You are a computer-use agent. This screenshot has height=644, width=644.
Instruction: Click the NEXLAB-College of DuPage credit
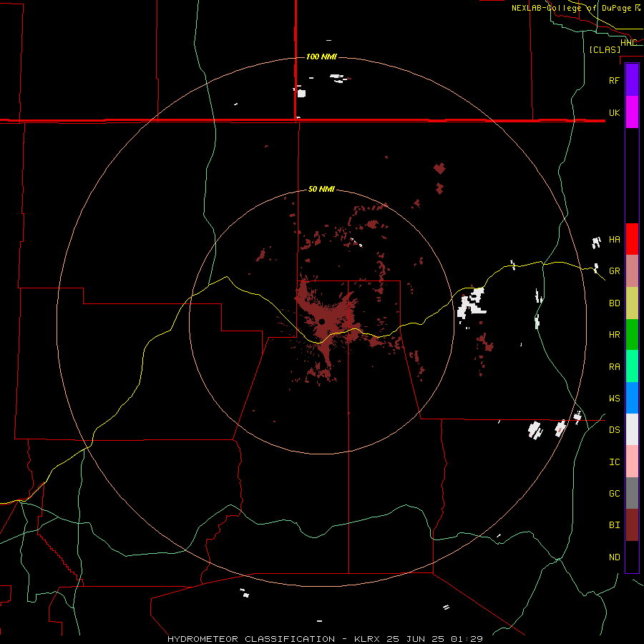[572, 8]
